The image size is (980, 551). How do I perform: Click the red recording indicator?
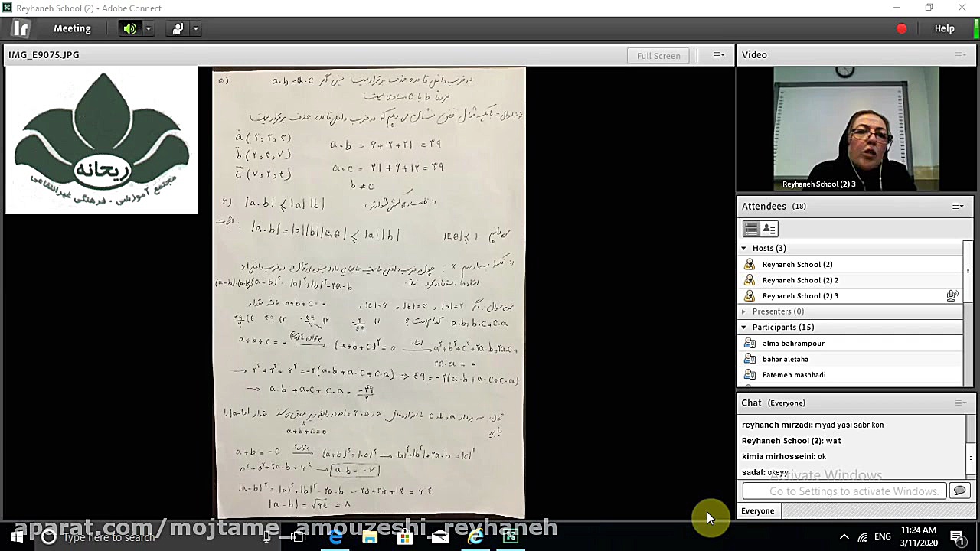pyautogui.click(x=901, y=28)
